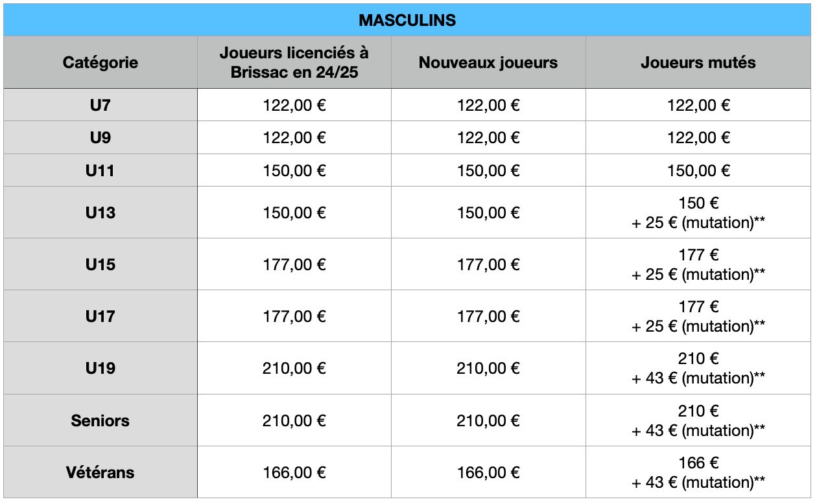The height and width of the screenshot is (504, 817).
Task: Click the Vétérans category row label
Action: pos(101,472)
